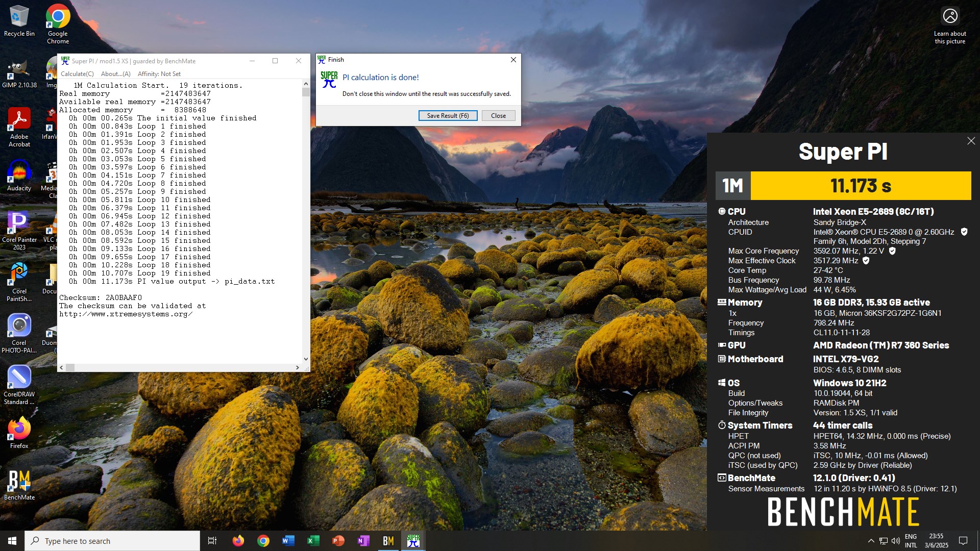This screenshot has width=980, height=551.
Task: Click the Type here to search box
Action: (x=112, y=541)
